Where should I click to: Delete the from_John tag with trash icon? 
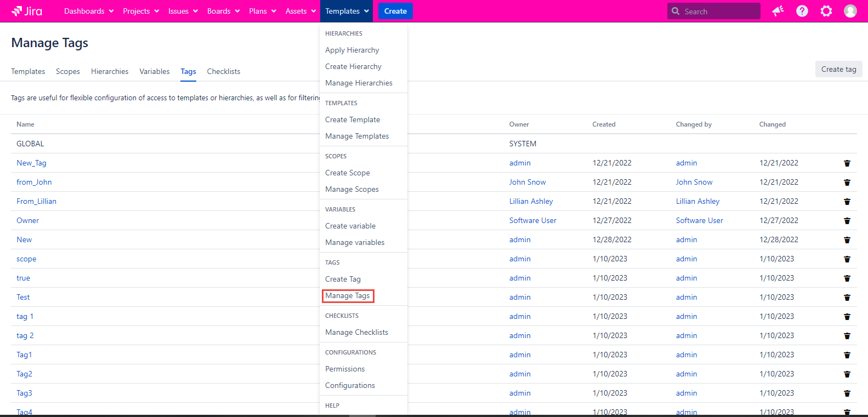click(x=847, y=182)
